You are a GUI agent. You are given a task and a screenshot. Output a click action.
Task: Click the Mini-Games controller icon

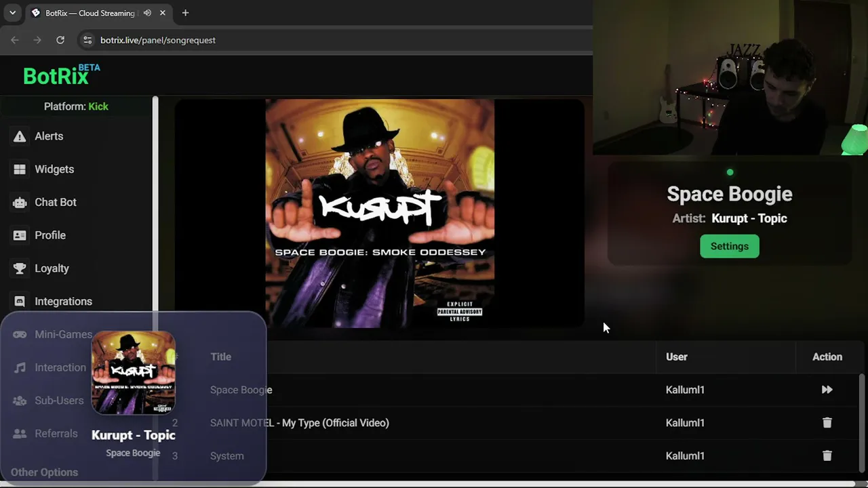pyautogui.click(x=20, y=334)
